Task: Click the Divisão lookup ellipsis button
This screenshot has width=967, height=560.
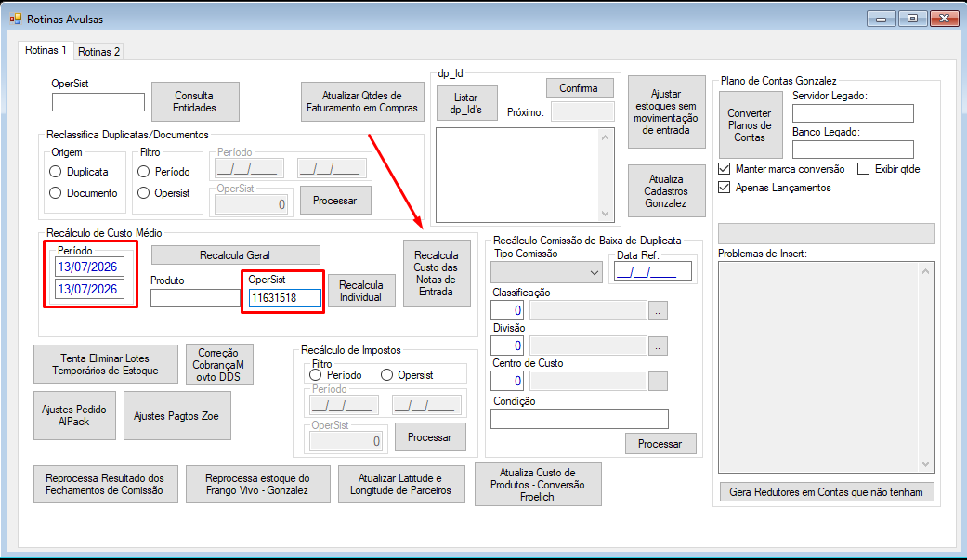Action: click(x=658, y=346)
